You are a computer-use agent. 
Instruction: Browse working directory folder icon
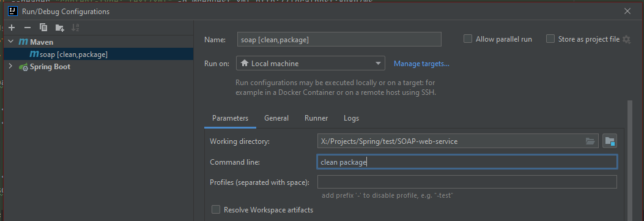click(x=590, y=141)
